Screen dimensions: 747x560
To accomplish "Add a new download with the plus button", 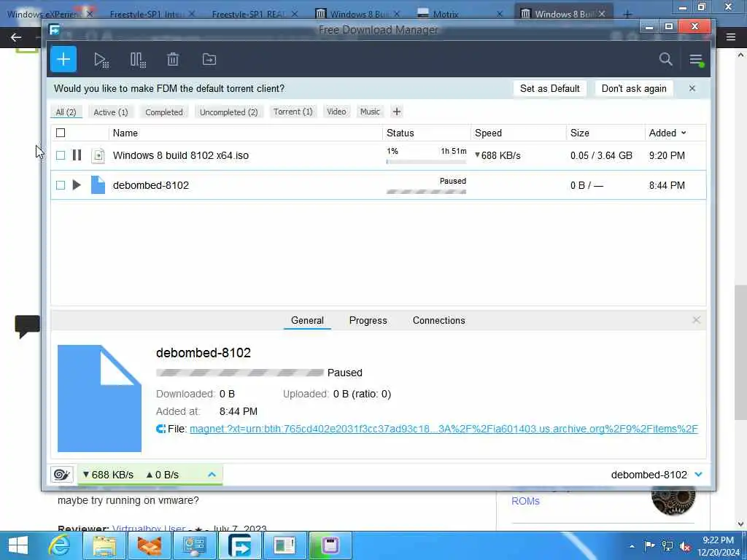I will (x=63, y=60).
